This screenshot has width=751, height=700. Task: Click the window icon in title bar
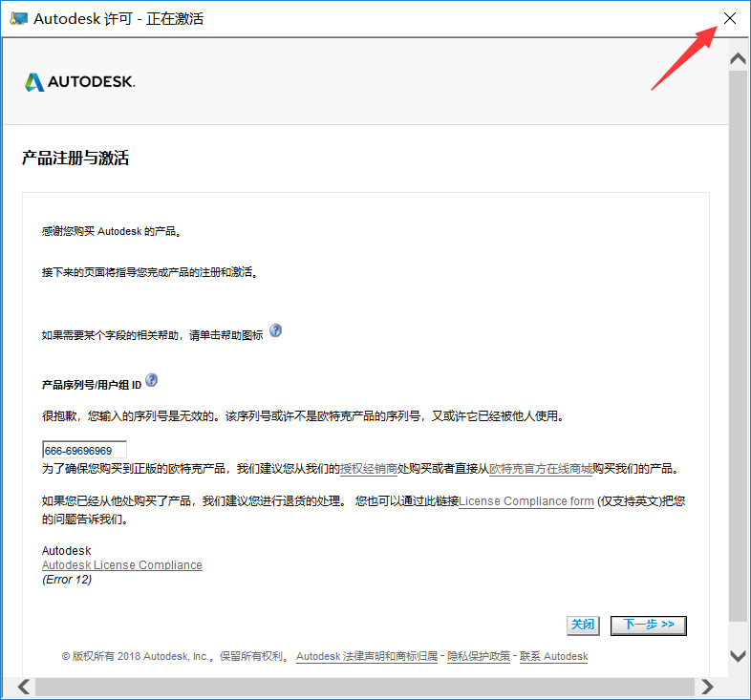tap(18, 18)
